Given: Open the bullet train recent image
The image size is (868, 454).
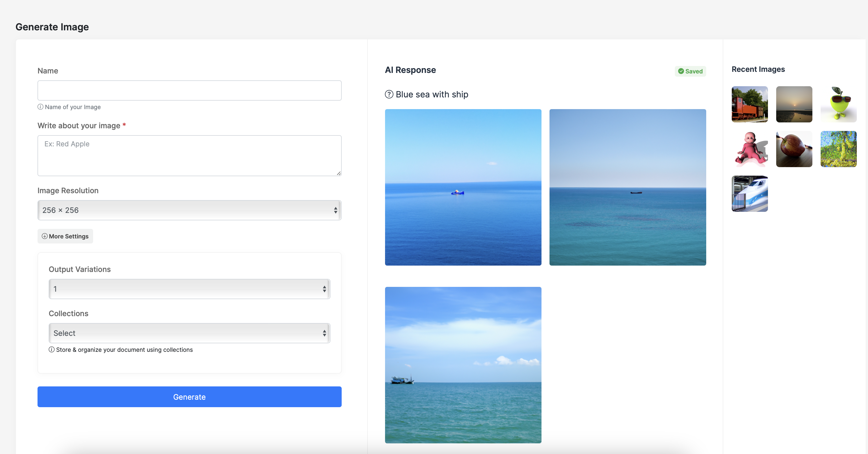Looking at the screenshot, I should [749, 194].
